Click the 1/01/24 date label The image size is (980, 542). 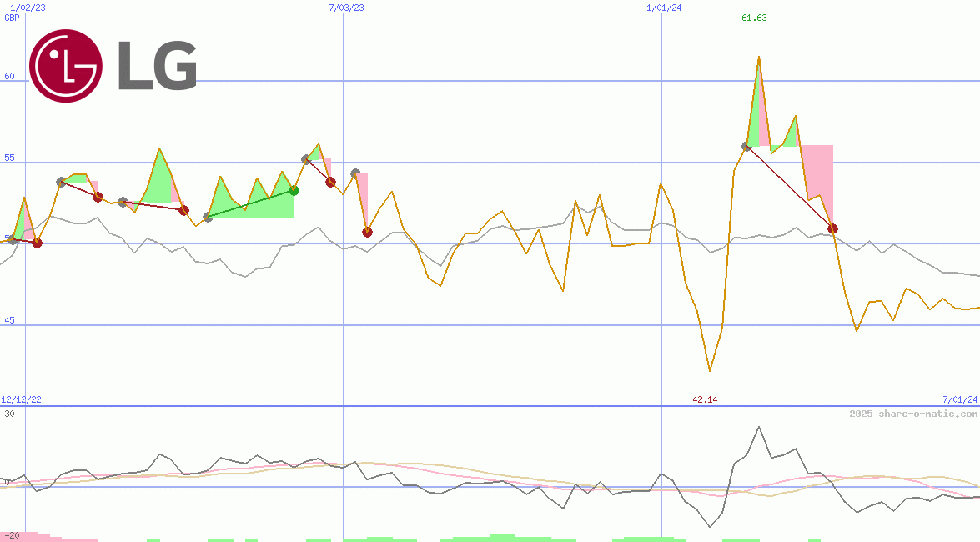pyautogui.click(x=662, y=7)
